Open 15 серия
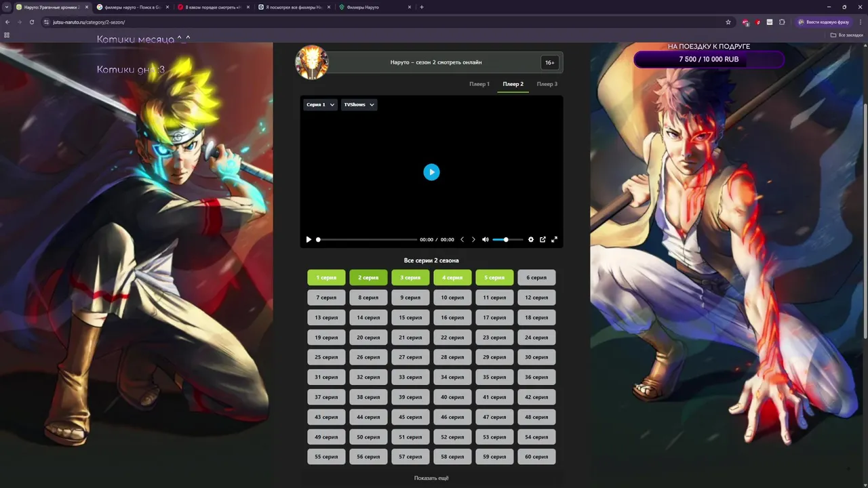 coord(410,317)
